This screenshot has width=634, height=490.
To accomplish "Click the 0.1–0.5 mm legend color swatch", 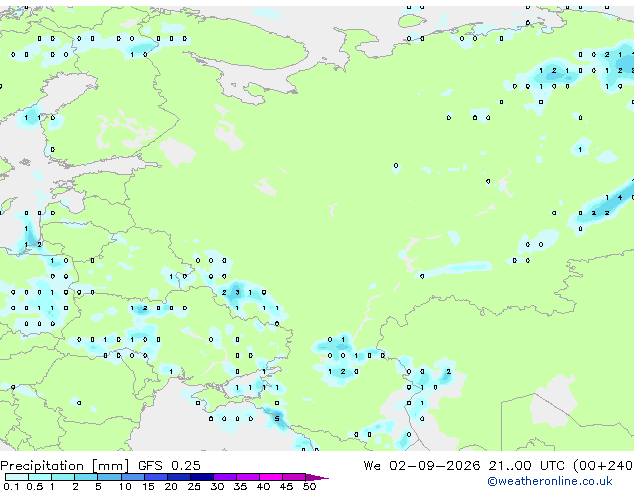I will (17, 477).
